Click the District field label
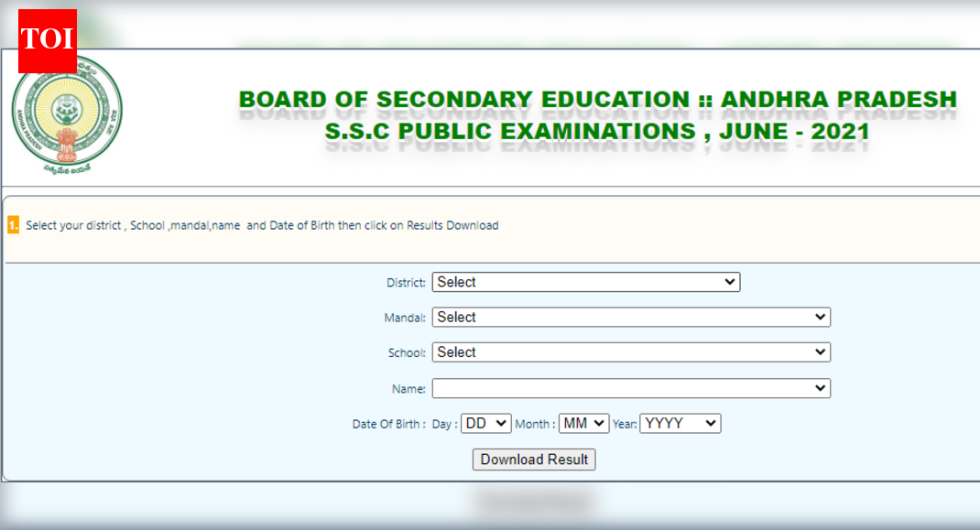 point(406,283)
